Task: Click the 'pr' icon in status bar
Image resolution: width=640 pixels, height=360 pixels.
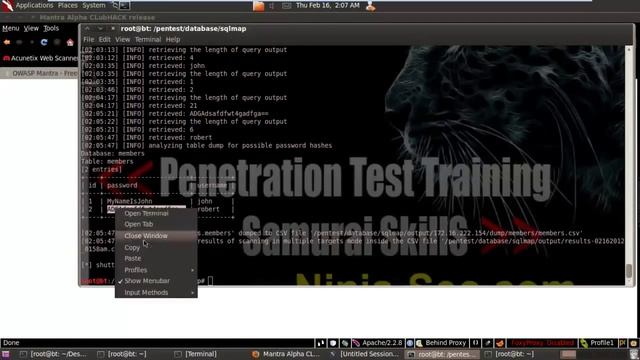Action: (622, 343)
